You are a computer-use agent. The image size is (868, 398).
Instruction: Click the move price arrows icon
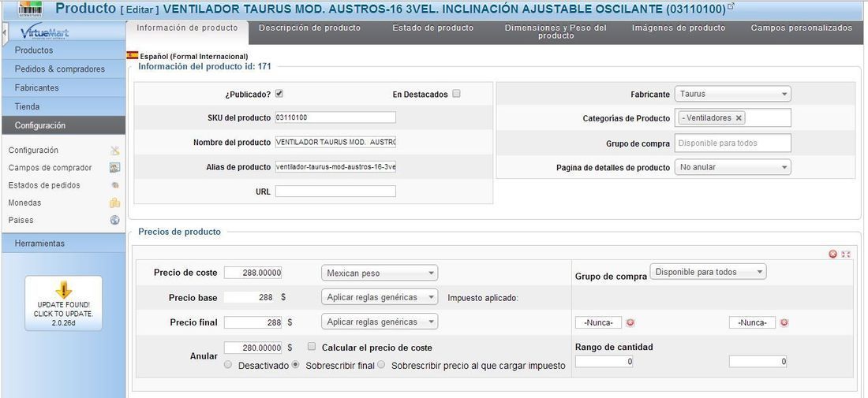[x=846, y=254]
